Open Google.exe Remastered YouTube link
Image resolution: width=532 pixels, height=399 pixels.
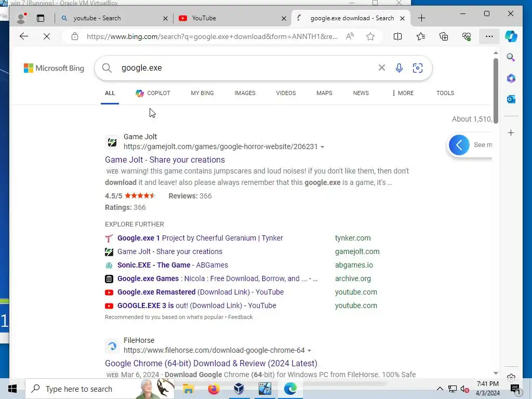[x=201, y=292]
